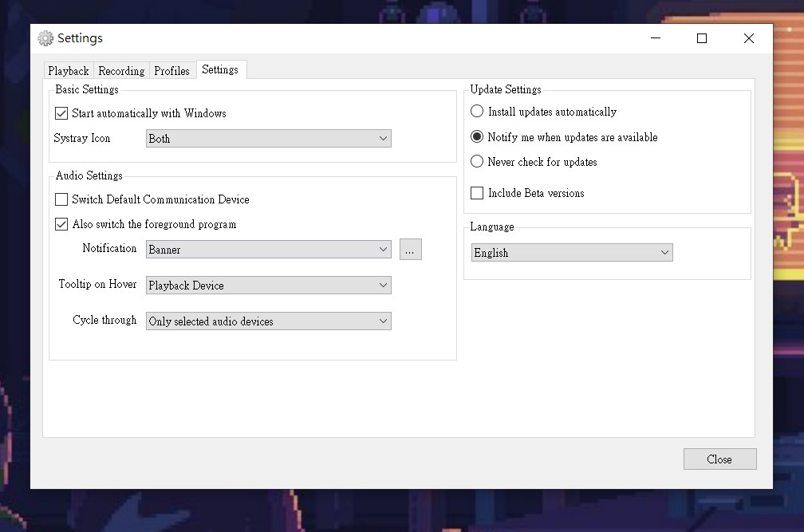Click the Settings gear icon in title bar
Viewport: 804px width, 532px height.
click(x=45, y=38)
